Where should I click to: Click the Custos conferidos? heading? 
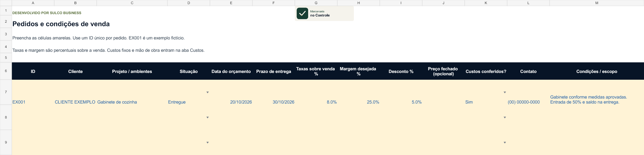click(x=486, y=71)
